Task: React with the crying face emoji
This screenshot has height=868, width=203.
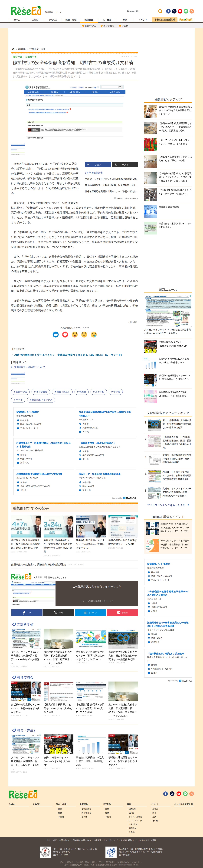Action: point(94,334)
